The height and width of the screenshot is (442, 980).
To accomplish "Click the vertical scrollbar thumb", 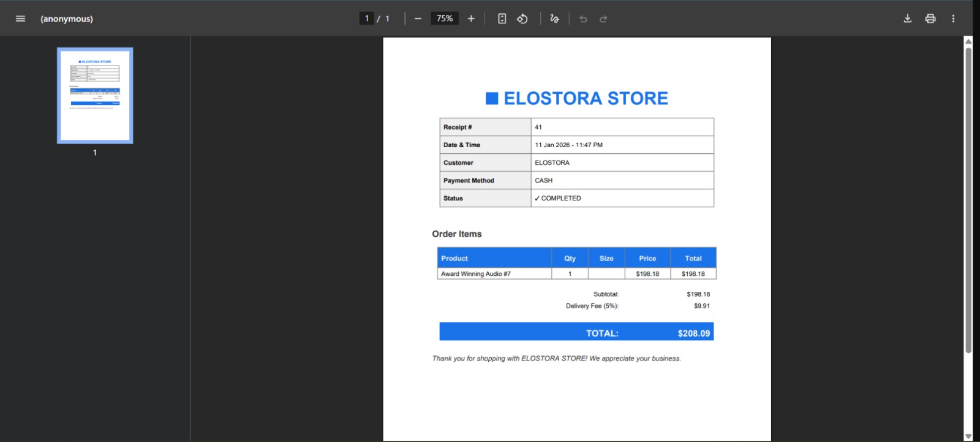I will click(968, 200).
